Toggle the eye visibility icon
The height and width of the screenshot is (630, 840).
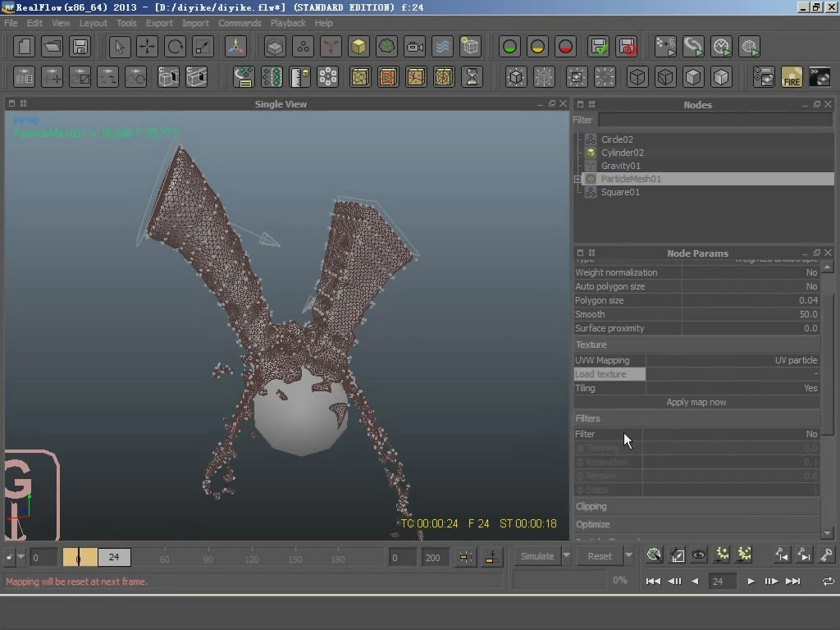click(x=699, y=555)
